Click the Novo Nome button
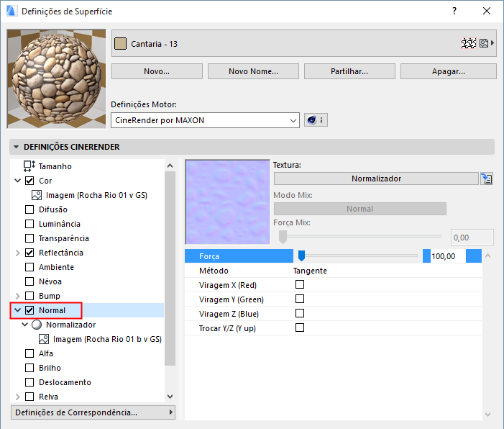The width and height of the screenshot is (504, 429). [x=253, y=71]
